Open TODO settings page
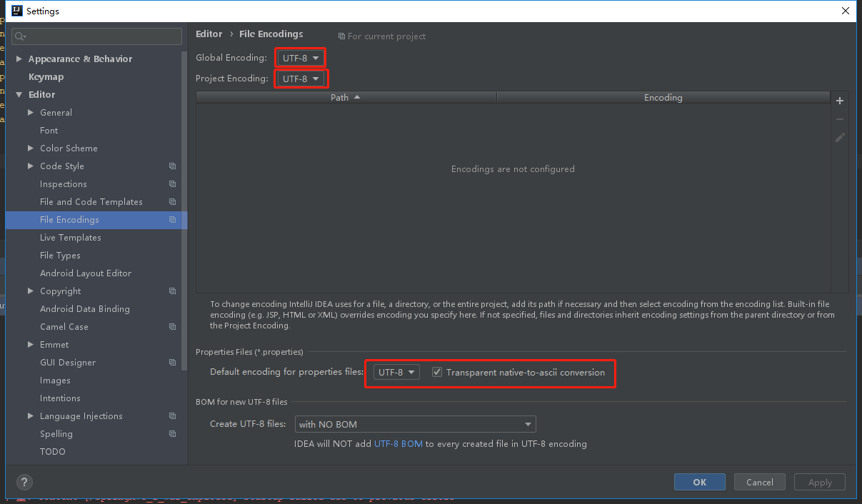Screen dimensions: 862x504 point(53,451)
